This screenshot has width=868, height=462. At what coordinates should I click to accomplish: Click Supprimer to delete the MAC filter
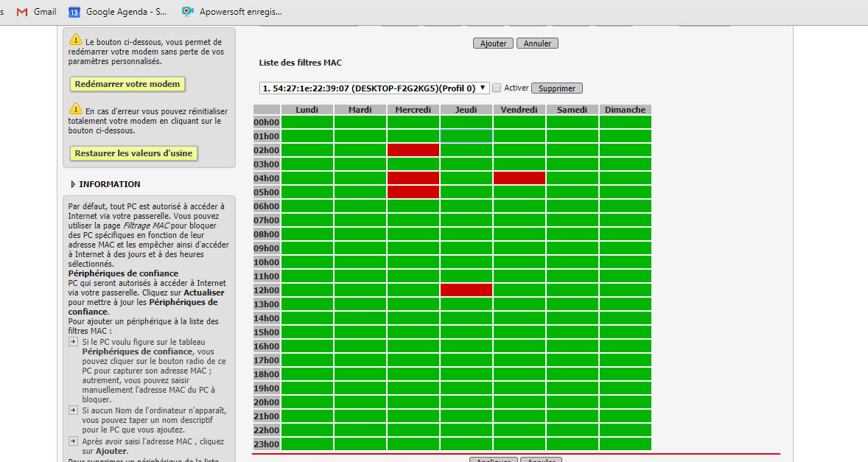point(556,88)
